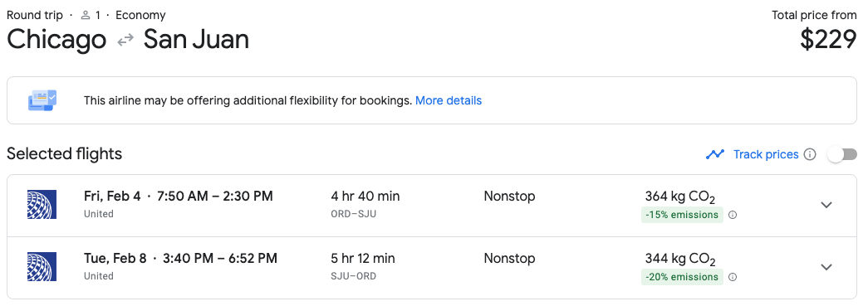Click the Chicago origin heading
This screenshot has width=868, height=306.
[x=56, y=40]
